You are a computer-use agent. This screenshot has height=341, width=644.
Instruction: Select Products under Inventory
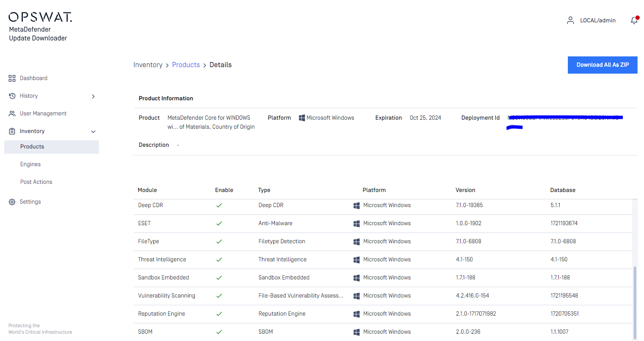click(52, 147)
